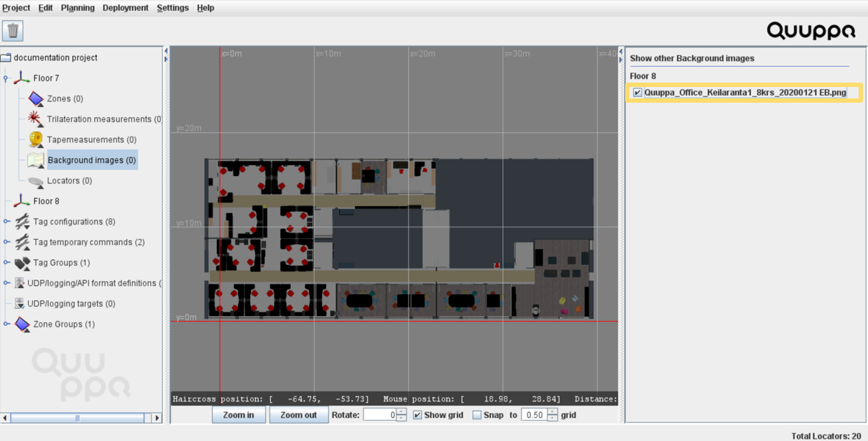Click the Tag temporary commands wrench icon
This screenshot has width=868, height=441.
22,242
